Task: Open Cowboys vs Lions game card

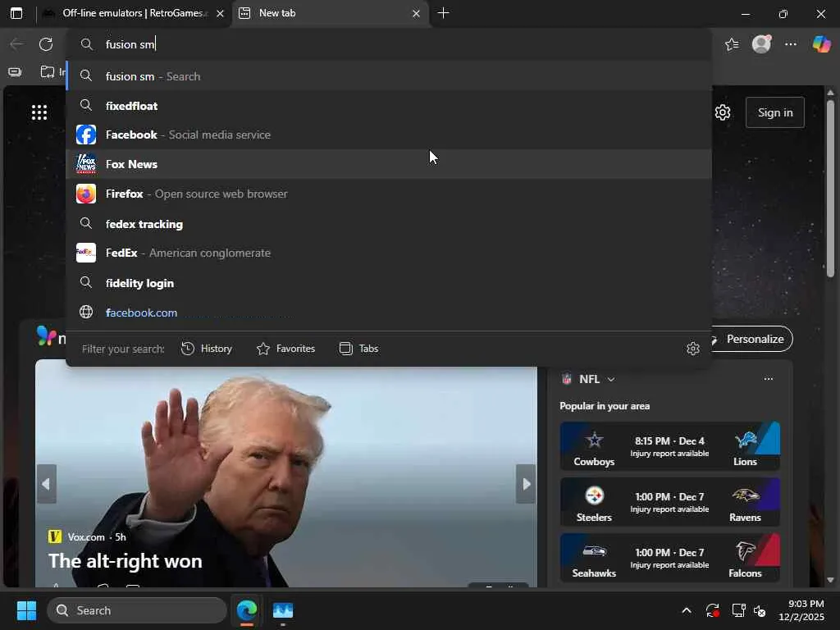Action: coord(669,446)
